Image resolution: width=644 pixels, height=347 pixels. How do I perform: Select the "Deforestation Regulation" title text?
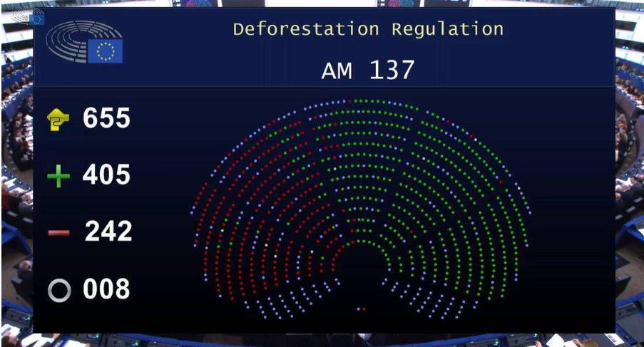click(368, 29)
